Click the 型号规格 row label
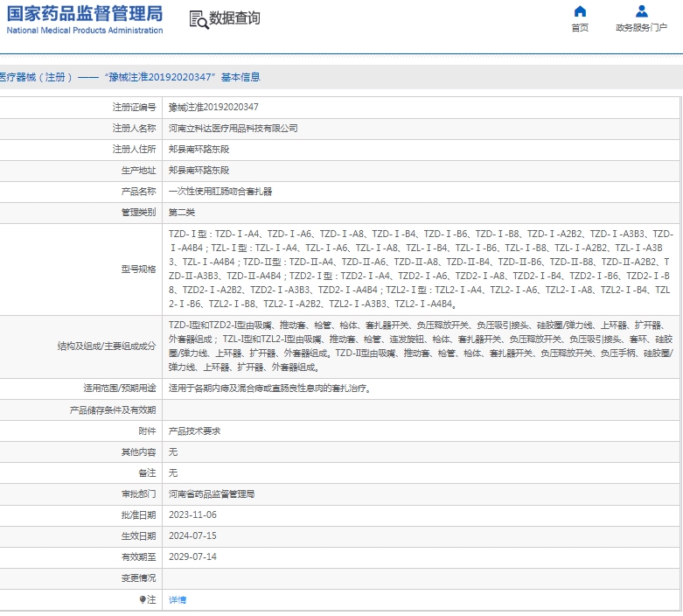Image resolution: width=683 pixels, height=616 pixels. (138, 269)
